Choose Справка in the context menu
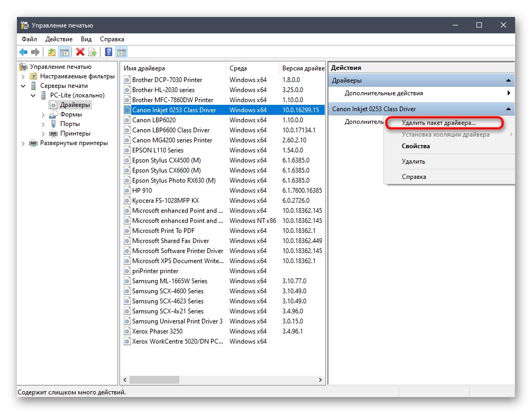This screenshot has height=414, width=532. click(449, 177)
